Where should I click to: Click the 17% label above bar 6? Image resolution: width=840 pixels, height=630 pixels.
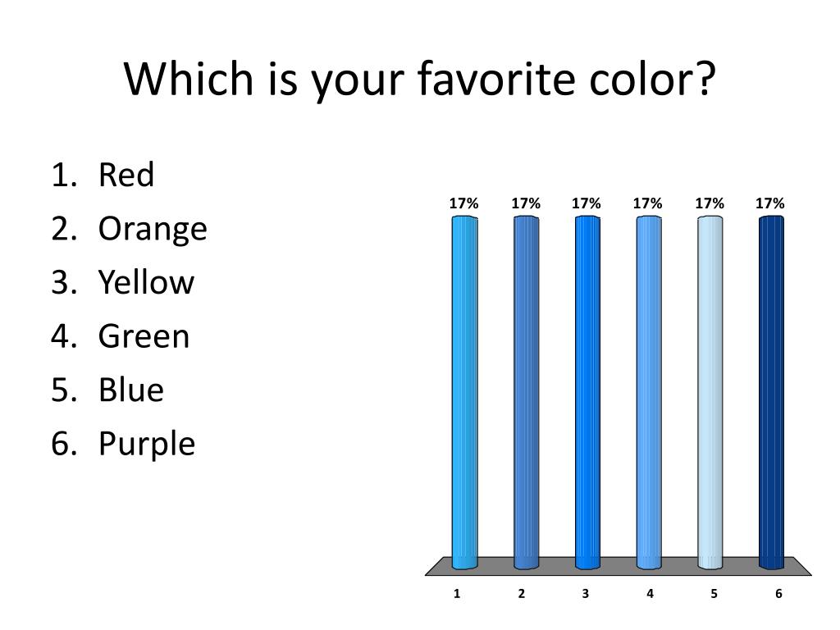point(769,203)
